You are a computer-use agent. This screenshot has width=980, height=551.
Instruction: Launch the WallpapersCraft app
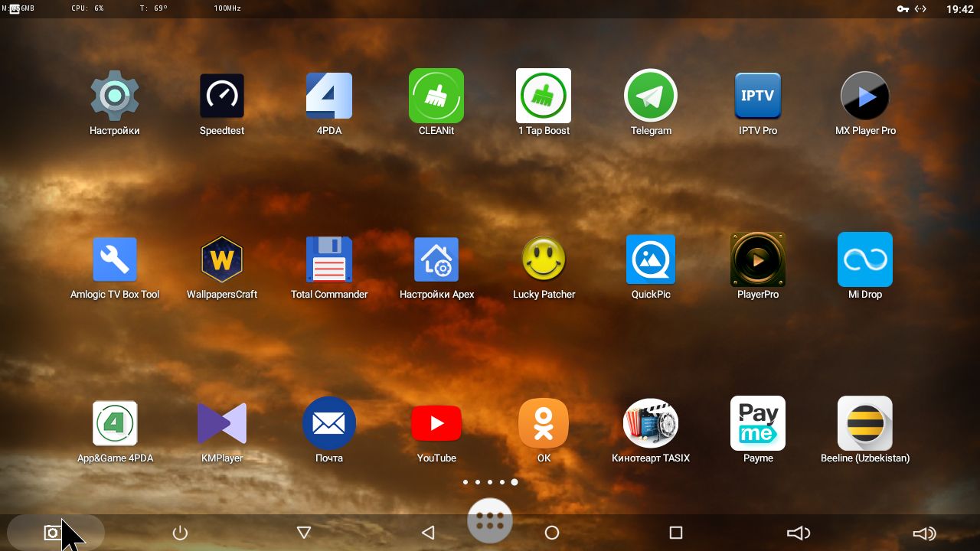pyautogui.click(x=222, y=259)
